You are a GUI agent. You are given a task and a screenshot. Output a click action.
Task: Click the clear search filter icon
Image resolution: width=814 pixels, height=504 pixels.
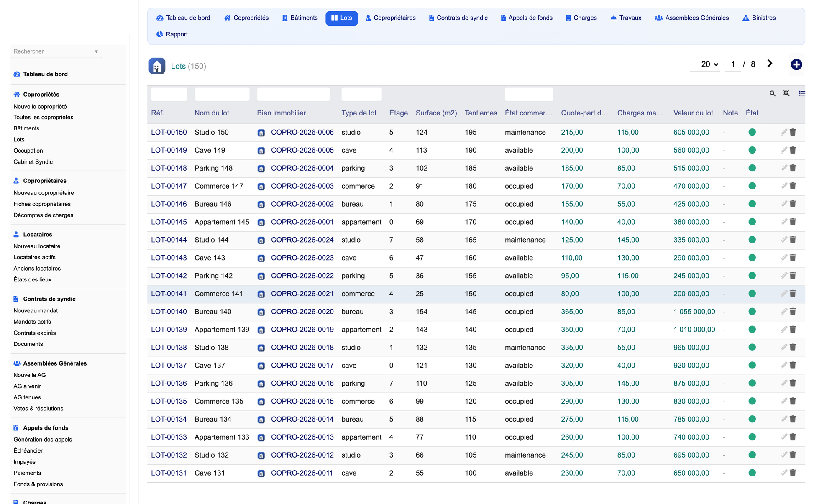pos(786,93)
